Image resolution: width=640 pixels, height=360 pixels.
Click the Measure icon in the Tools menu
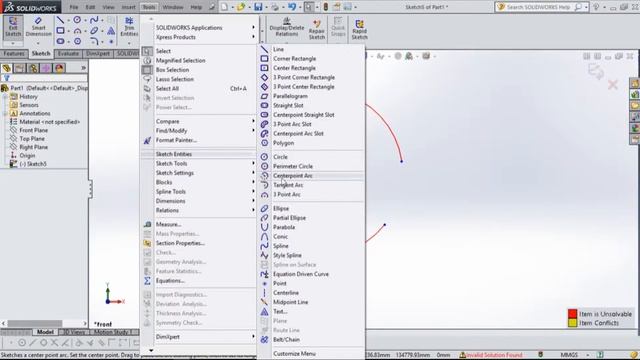(x=147, y=224)
